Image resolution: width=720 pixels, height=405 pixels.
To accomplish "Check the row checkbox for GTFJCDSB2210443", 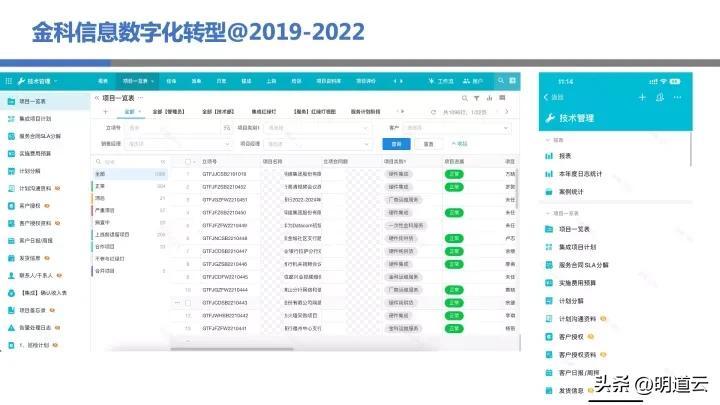I will tap(189, 301).
